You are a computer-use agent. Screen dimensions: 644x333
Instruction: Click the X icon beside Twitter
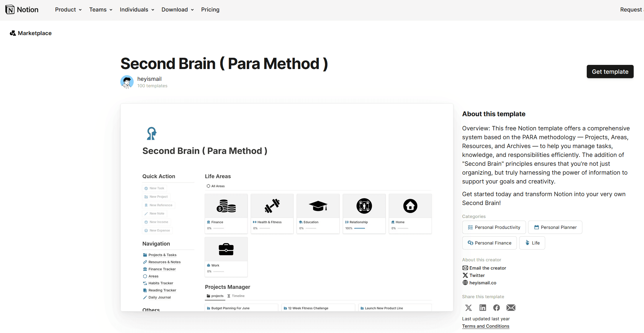[465, 275]
